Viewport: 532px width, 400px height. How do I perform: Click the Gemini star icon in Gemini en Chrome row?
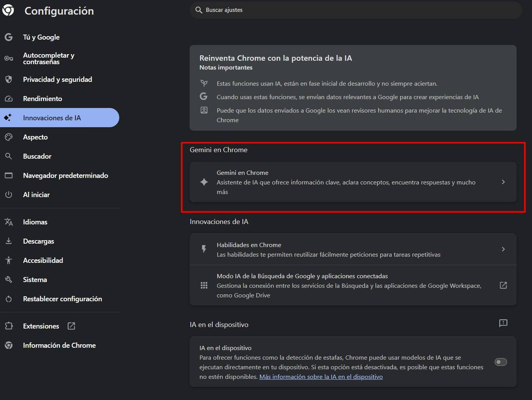coord(204,182)
